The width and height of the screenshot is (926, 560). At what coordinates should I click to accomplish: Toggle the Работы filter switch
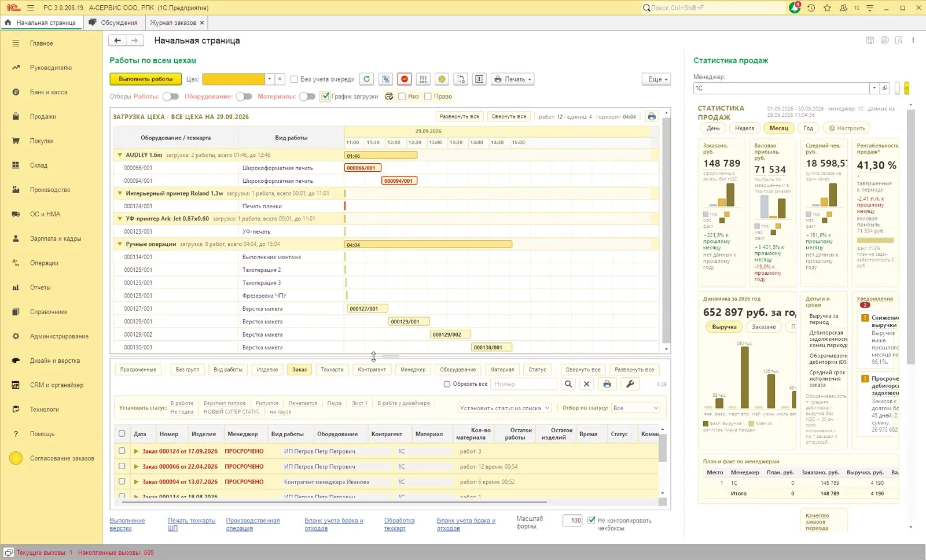(171, 97)
